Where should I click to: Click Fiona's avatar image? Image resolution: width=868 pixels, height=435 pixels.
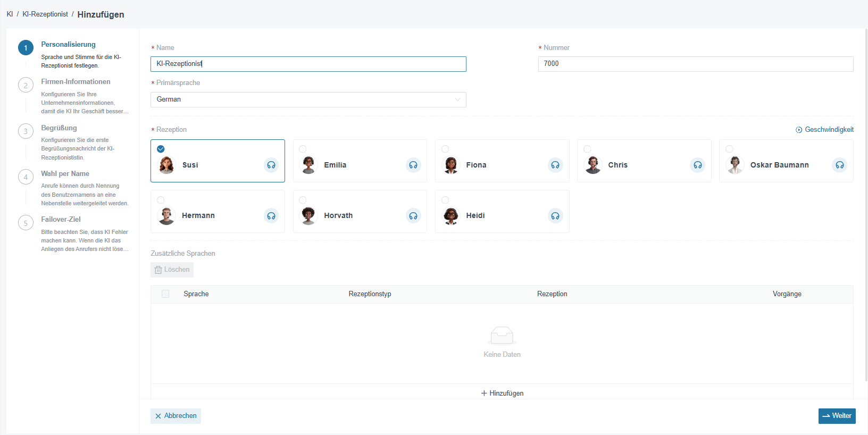451,165
